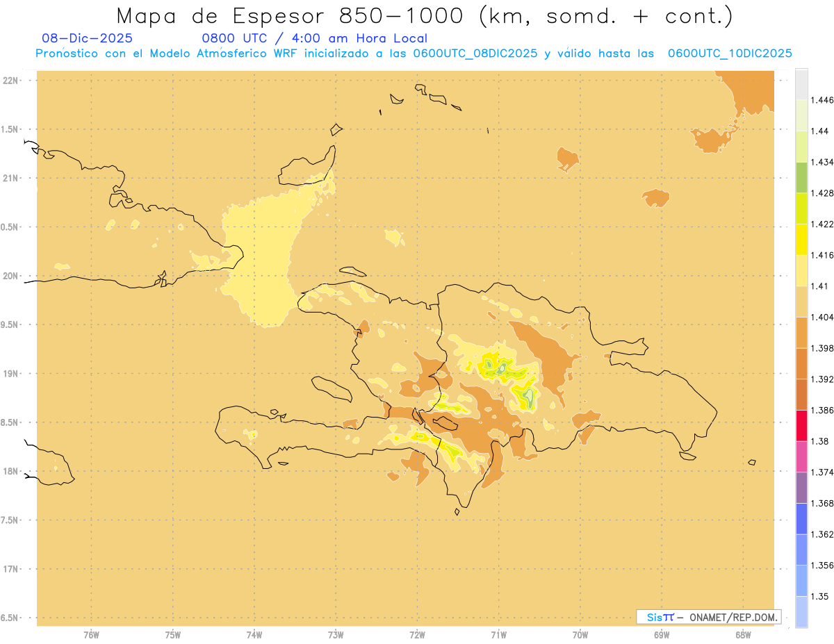Screen dimensions: 834x644
Task: Click the '20N' latitude label
Action: click(12, 276)
